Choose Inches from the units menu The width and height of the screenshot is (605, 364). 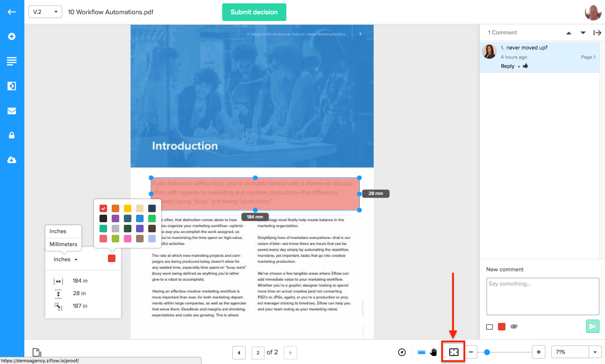(x=58, y=231)
